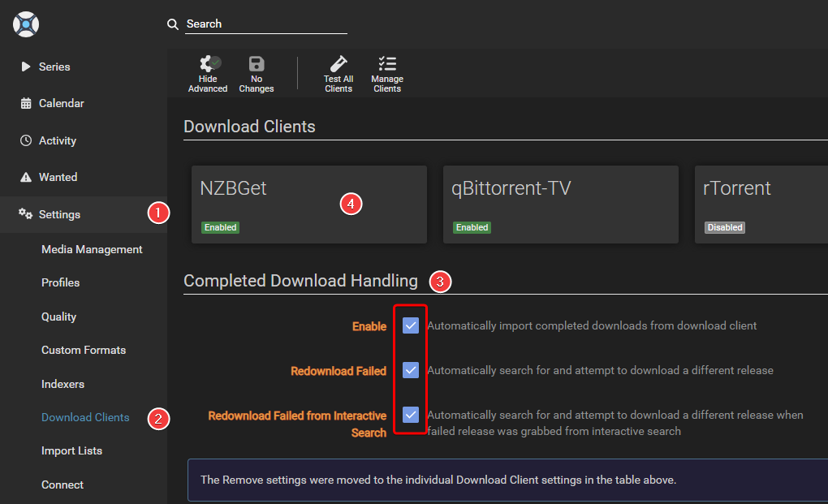Collapse the Settings sidebar section
This screenshot has width=828, height=504.
point(59,214)
